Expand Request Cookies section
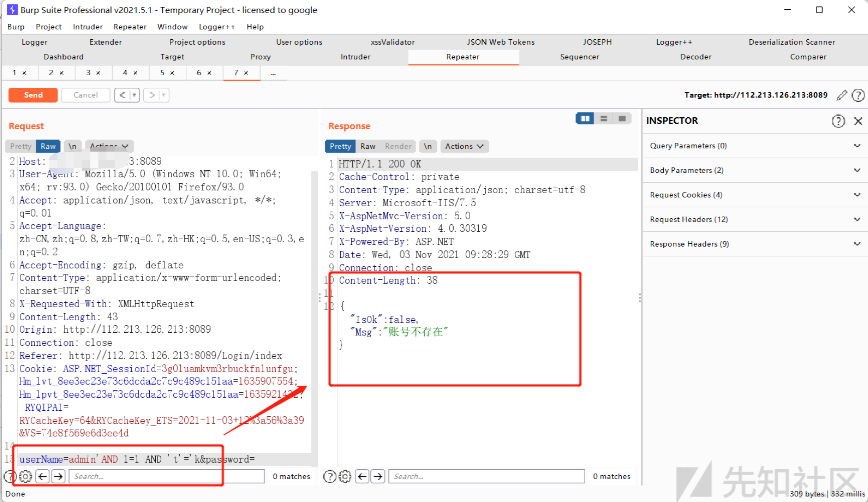Image resolution: width=868 pixels, height=502 pixels. pos(753,195)
